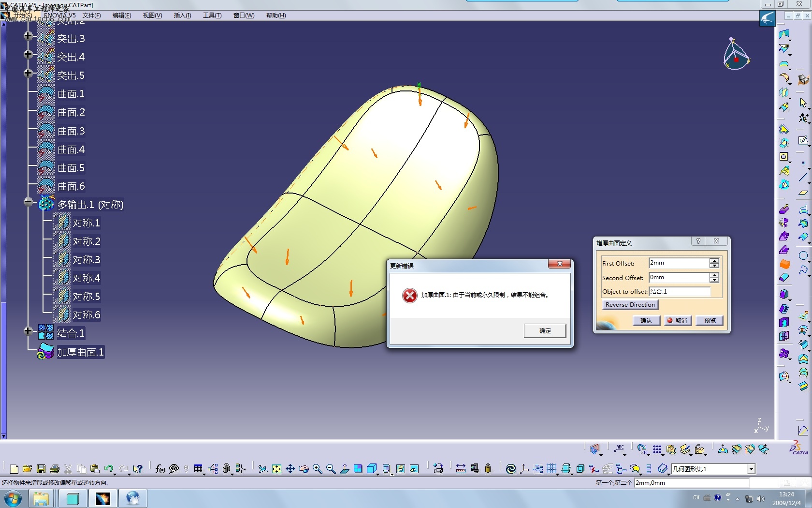The image size is (812, 508).
Task: Click the Open file icon
Action: pyautogui.click(x=27, y=469)
